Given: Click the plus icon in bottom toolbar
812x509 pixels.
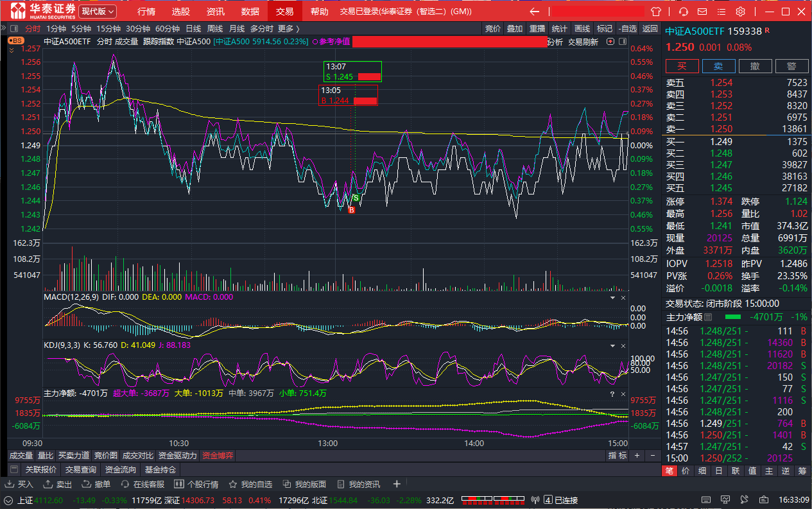Looking at the screenshot, I should 397,484.
